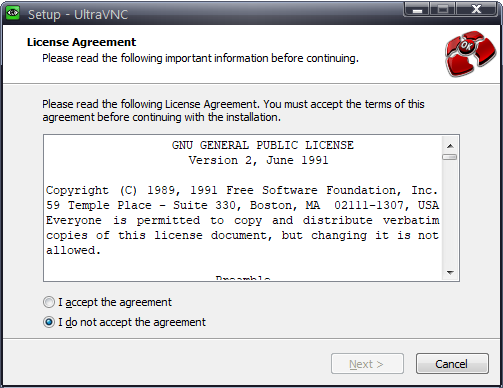
Task: Click the disabled maximize window button
Action: pyautogui.click(x=443, y=9)
